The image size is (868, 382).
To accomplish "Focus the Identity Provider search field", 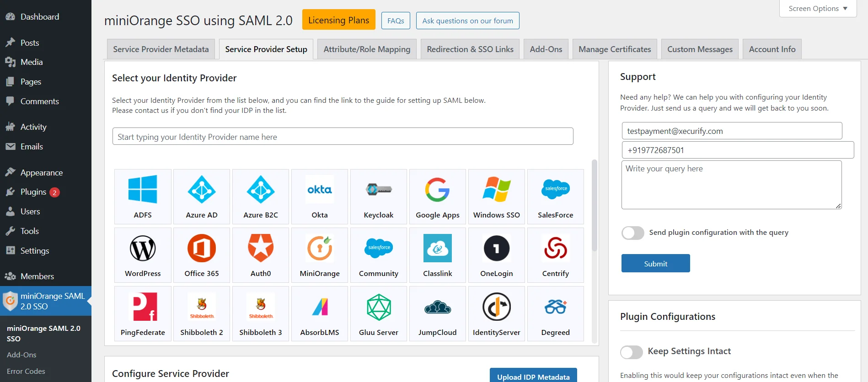I will 343,136.
